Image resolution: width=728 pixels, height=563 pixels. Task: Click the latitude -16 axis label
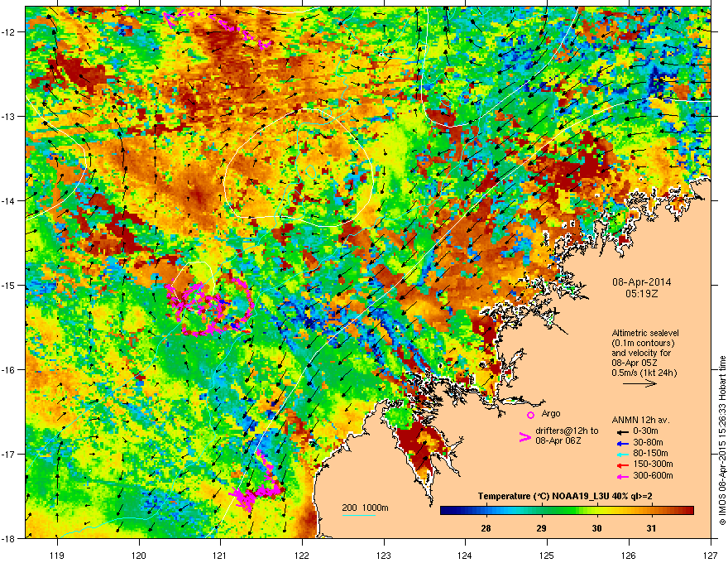[9, 370]
